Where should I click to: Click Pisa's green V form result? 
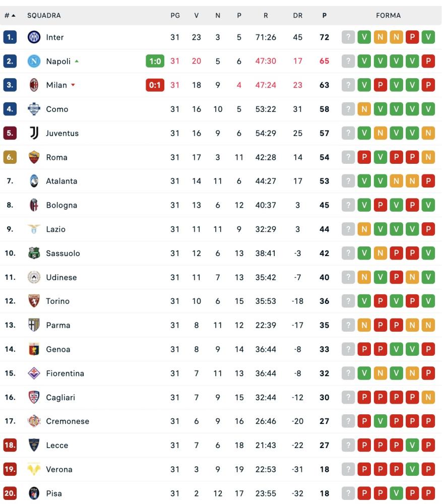coord(396,493)
